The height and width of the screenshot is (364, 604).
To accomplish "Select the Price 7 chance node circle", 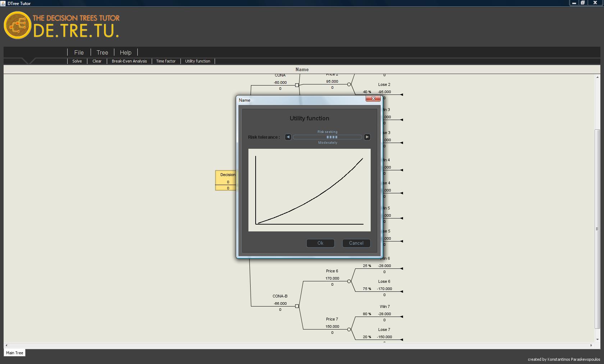I will (349, 330).
